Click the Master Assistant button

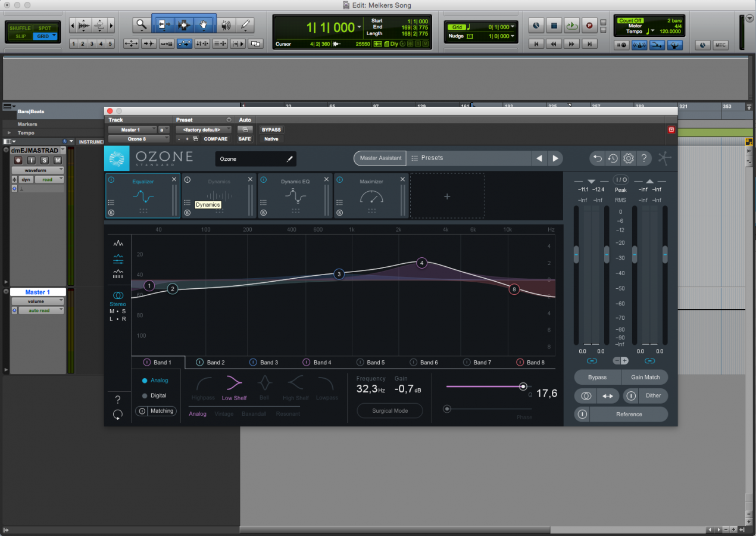(x=380, y=158)
